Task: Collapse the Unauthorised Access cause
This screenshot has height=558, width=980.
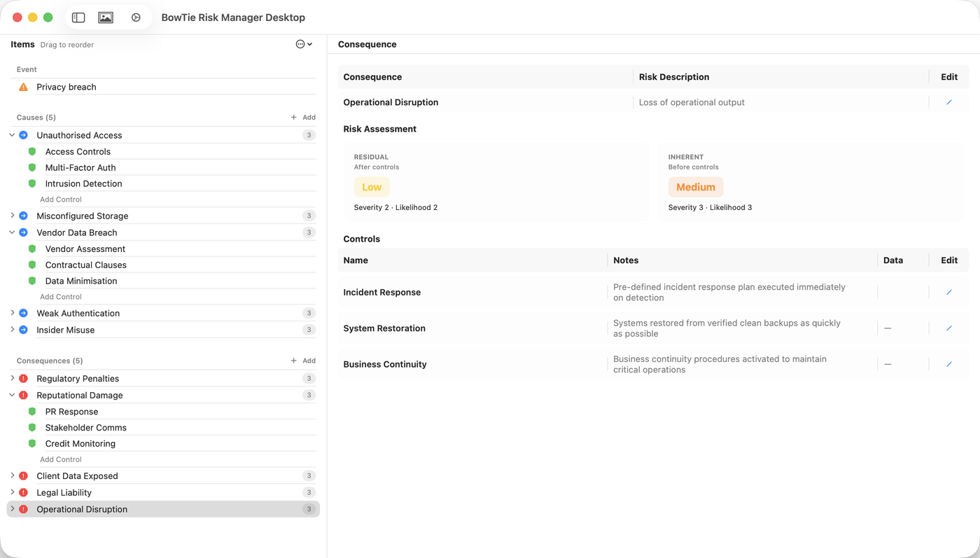Action: point(13,135)
